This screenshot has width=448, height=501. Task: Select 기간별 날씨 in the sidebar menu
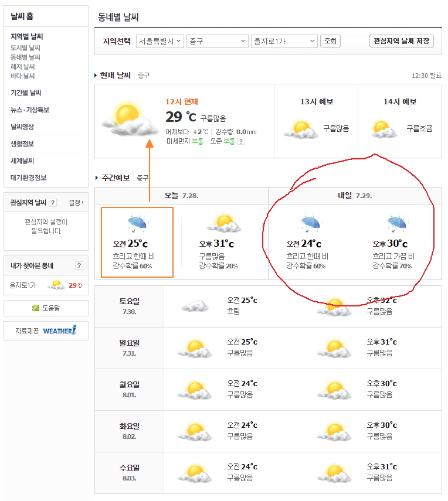click(26, 93)
